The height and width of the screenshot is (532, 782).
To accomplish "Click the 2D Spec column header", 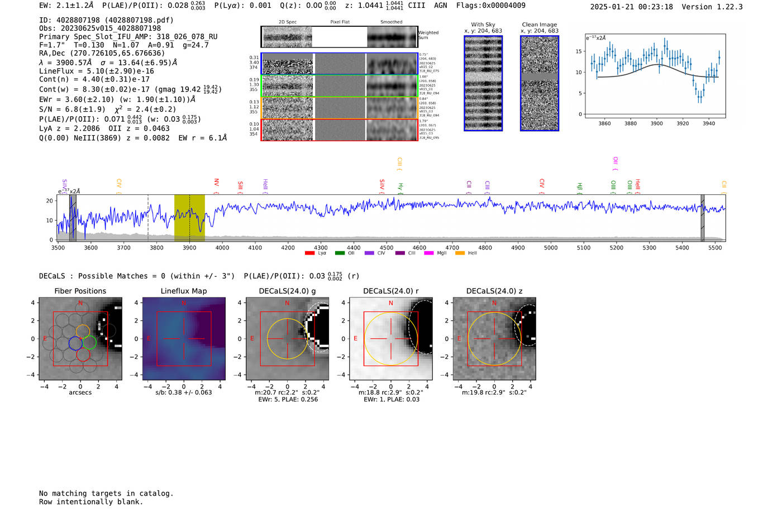I will (288, 22).
